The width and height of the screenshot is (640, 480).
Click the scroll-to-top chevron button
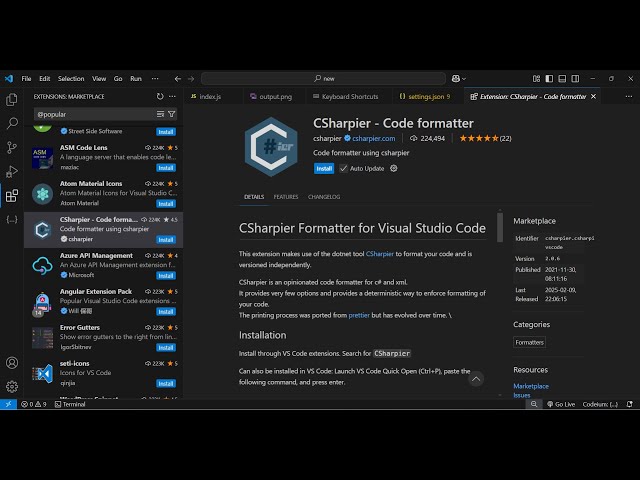click(x=476, y=379)
